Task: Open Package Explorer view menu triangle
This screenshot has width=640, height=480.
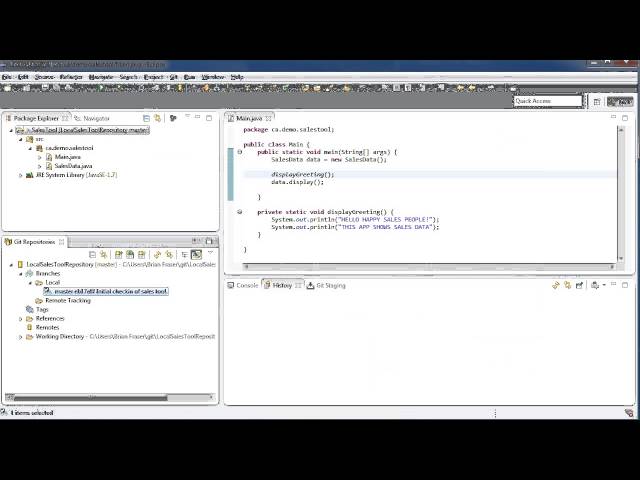Action: tap(187, 117)
